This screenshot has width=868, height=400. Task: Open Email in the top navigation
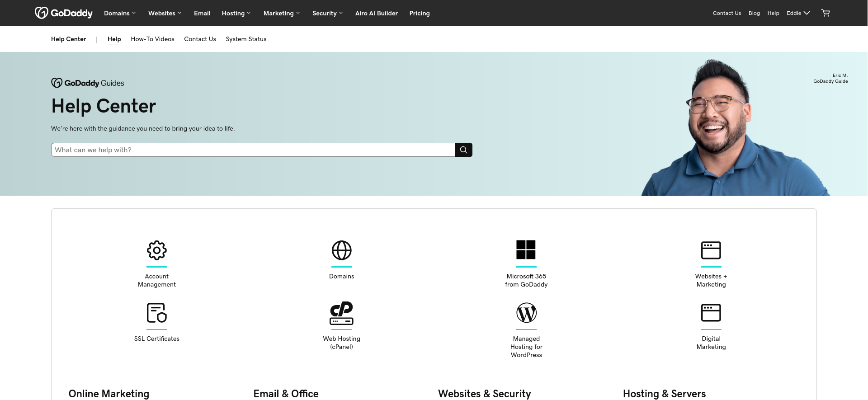pyautogui.click(x=202, y=13)
